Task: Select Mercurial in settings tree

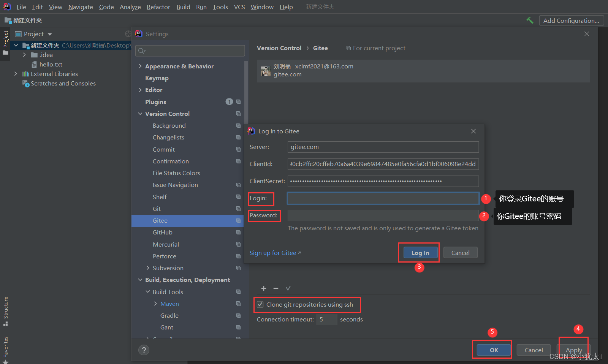Action: tap(166, 244)
